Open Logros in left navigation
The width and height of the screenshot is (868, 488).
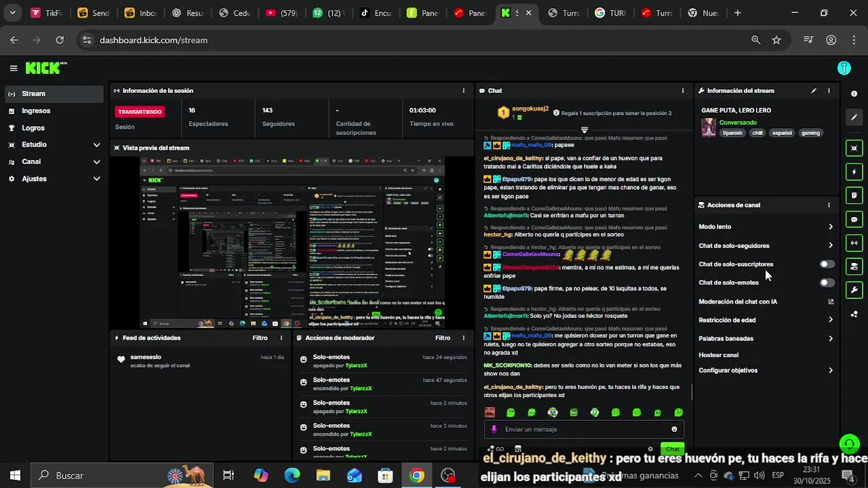click(x=53, y=127)
